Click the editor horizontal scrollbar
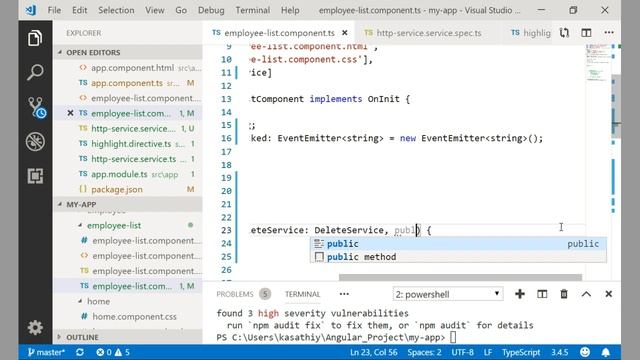This screenshot has height=360, width=640. pyautogui.click(x=460, y=277)
